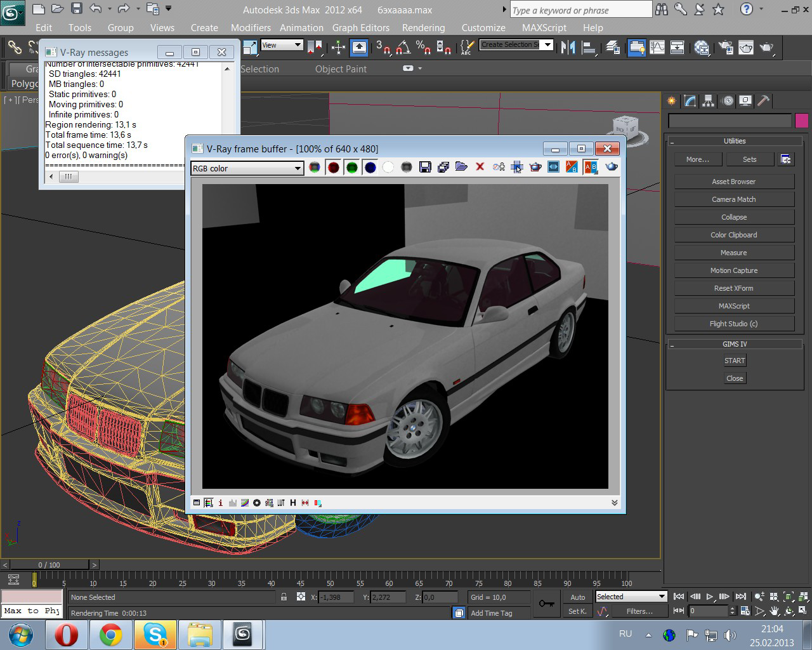Toggle red channel in V-Ray frame buffer

pyautogui.click(x=333, y=167)
